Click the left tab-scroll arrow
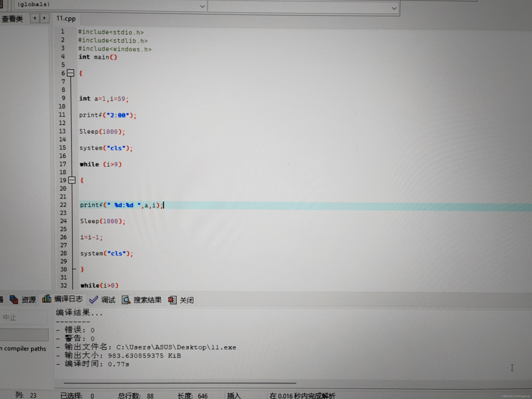Viewport: 532px width, 399px height. [35, 18]
